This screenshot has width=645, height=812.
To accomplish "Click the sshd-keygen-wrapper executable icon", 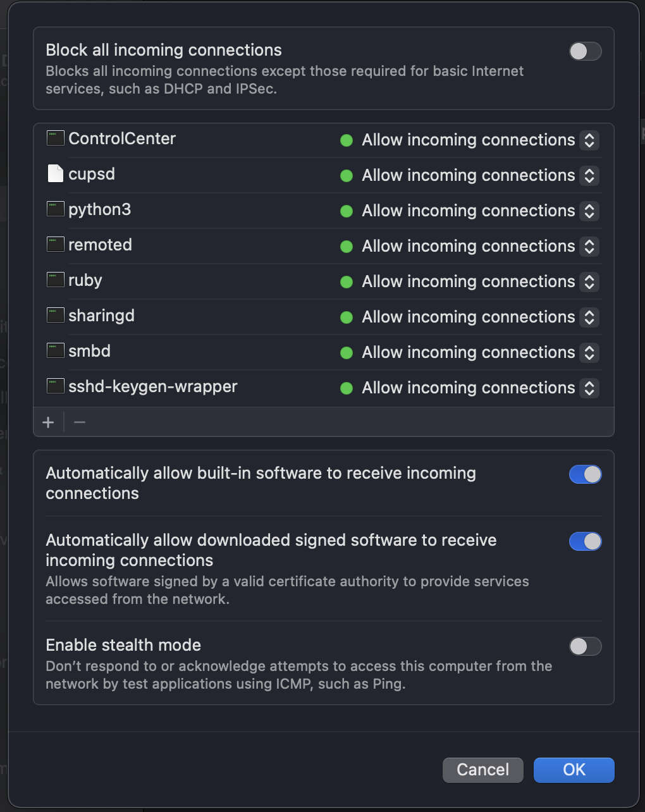I will (56, 386).
